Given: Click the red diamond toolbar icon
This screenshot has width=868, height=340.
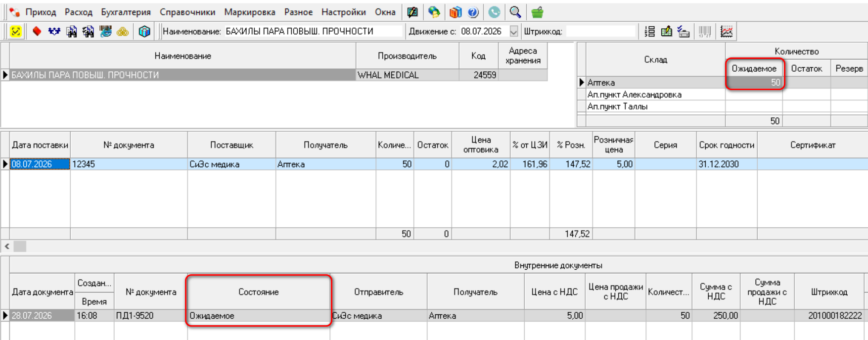Looking at the screenshot, I should coord(37,32).
